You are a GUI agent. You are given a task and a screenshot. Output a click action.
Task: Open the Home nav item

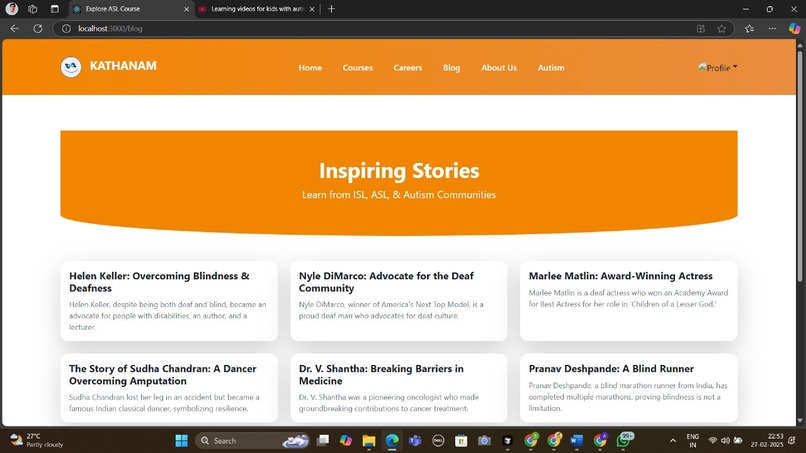(x=310, y=67)
